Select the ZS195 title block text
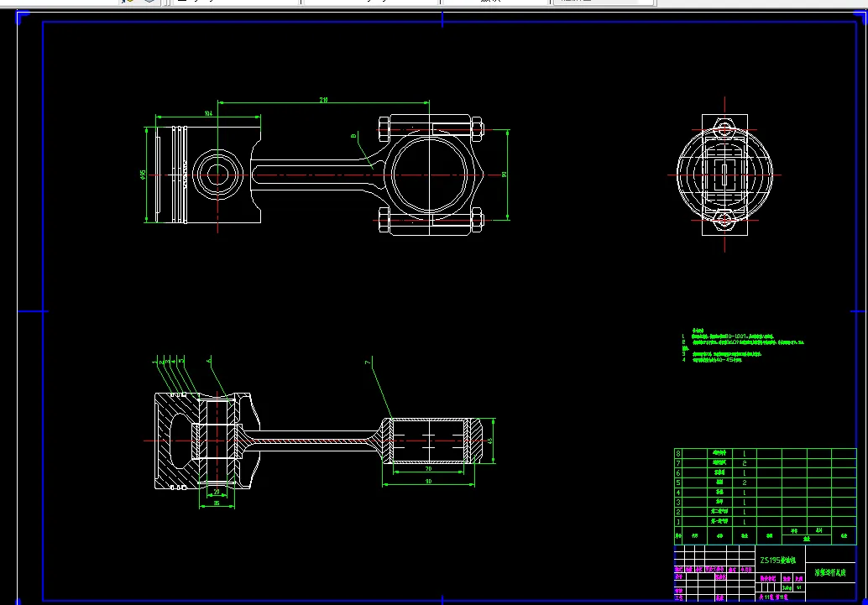The width and height of the screenshot is (868, 605). coord(778,561)
